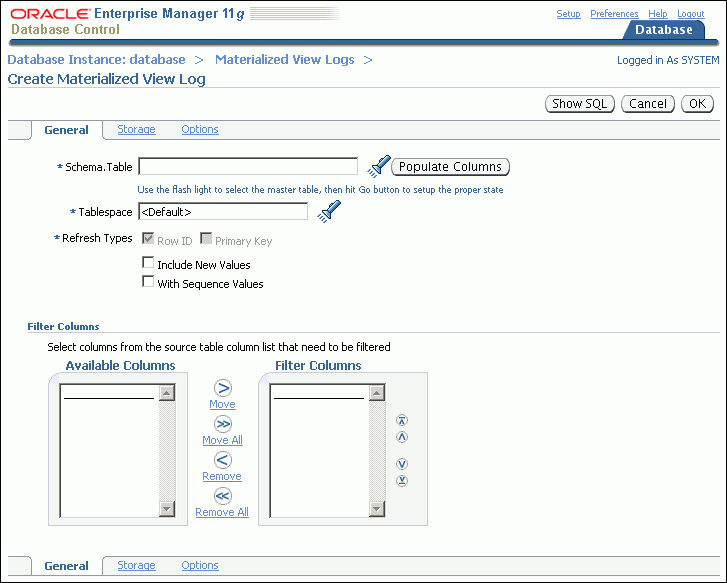Focus the Tablespace input field
The image size is (727, 583).
[x=223, y=211]
